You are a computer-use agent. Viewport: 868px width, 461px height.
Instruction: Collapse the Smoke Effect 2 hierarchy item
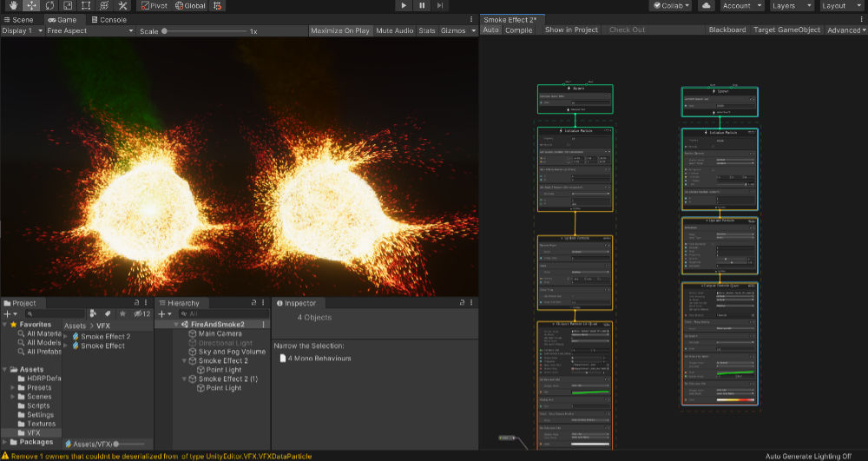click(184, 361)
